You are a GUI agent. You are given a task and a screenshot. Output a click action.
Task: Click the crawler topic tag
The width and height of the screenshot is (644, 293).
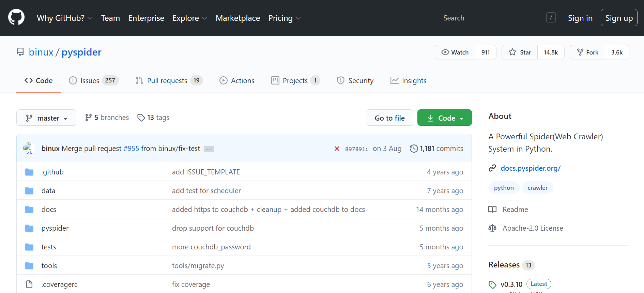pyautogui.click(x=537, y=187)
